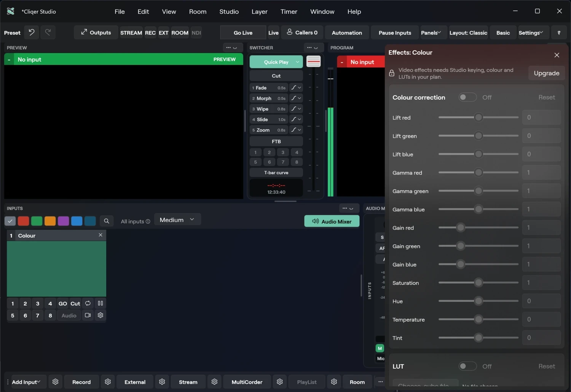Open the Timer menu
571x392 pixels.
[289, 12]
